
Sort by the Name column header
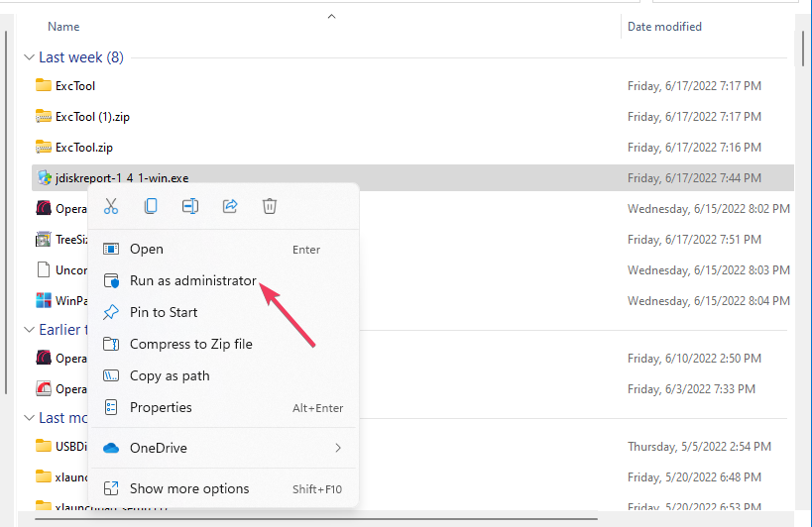63,27
